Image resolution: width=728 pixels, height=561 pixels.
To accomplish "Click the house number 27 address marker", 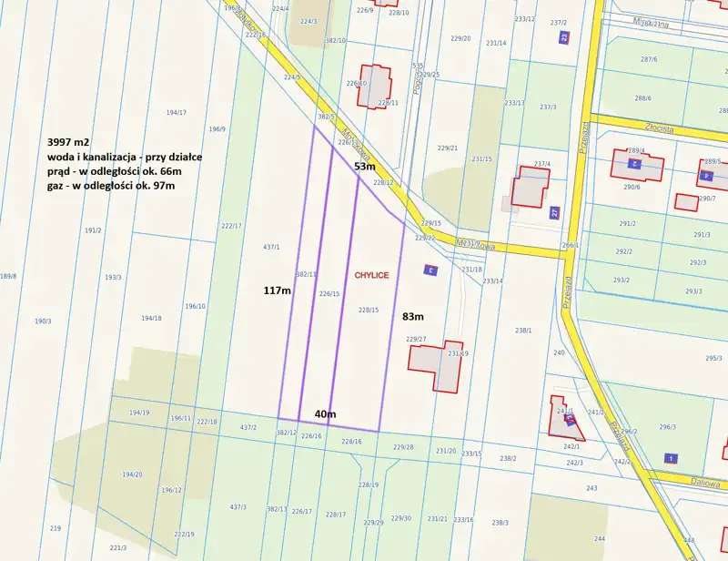I will tap(555, 212).
